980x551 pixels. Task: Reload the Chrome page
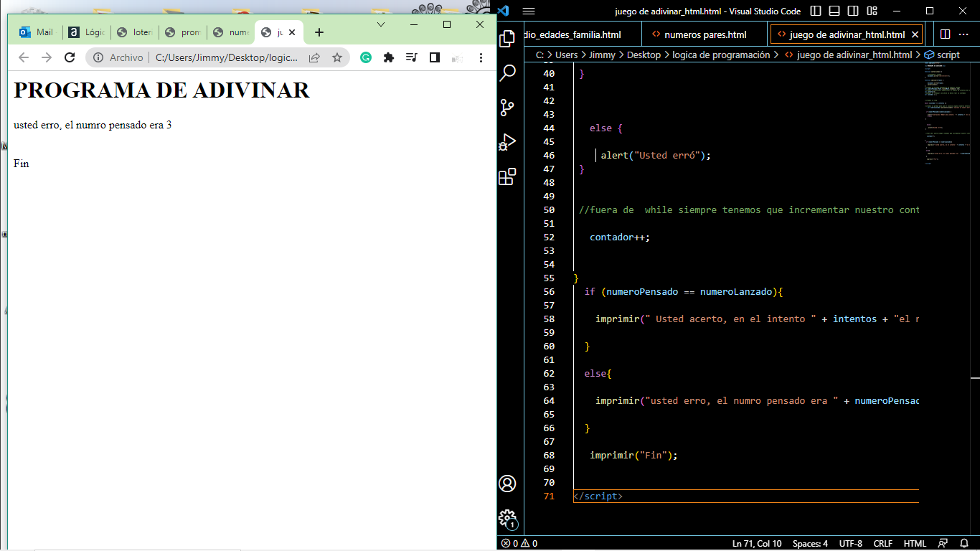[70, 57]
